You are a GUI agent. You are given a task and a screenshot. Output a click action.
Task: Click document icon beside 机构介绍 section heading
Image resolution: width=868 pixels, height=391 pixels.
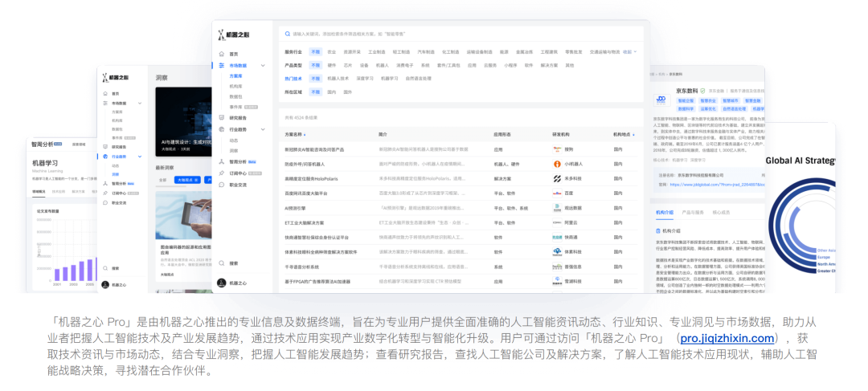657,230
